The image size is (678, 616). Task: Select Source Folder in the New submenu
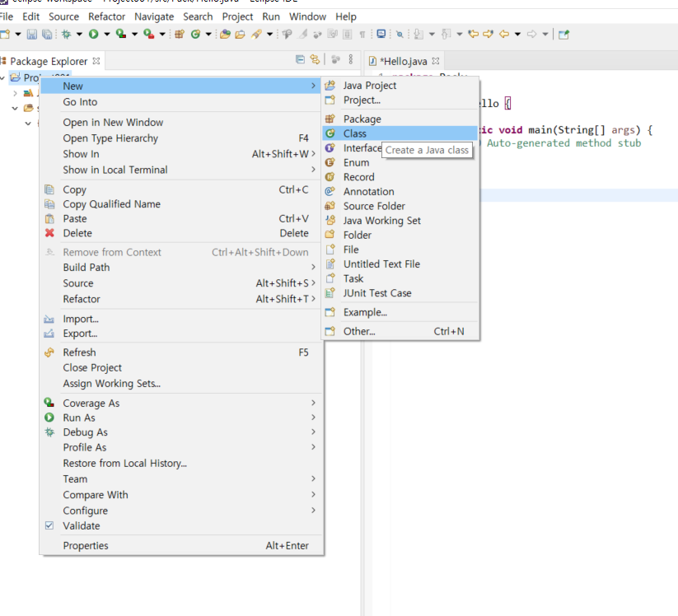click(401, 206)
